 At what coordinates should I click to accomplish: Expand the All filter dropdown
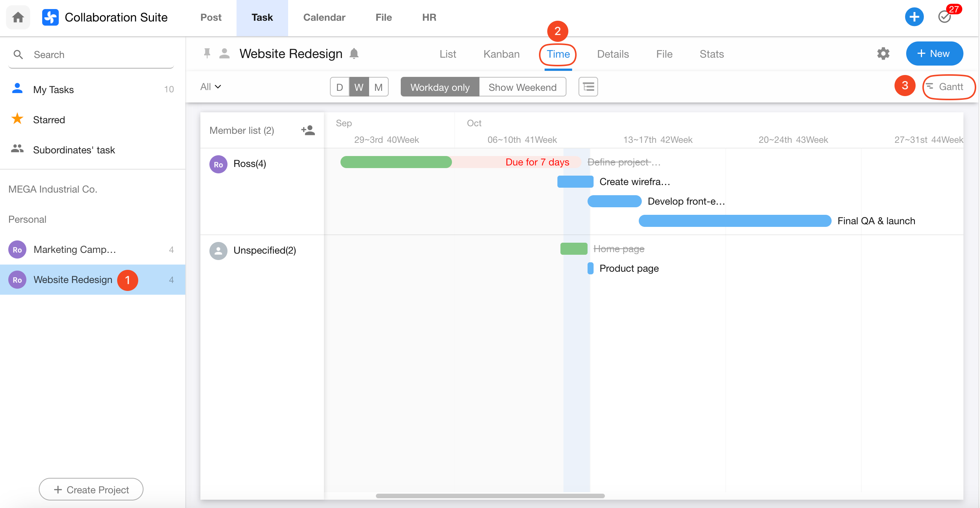[x=211, y=87]
